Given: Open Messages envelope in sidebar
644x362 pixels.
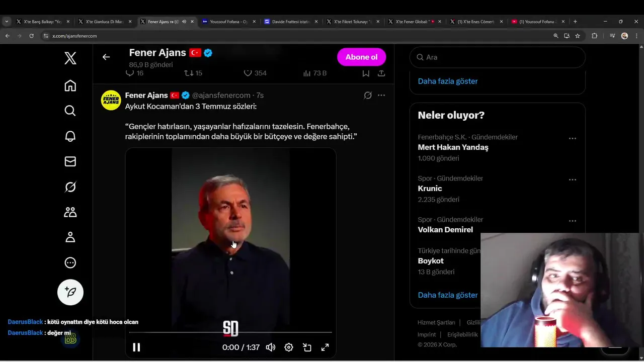Looking at the screenshot, I should pos(70,161).
